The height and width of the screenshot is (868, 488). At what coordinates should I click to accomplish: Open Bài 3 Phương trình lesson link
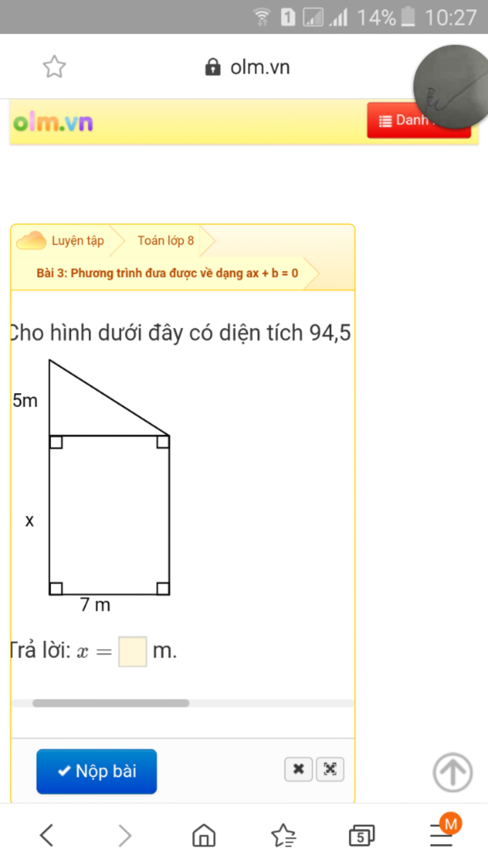[167, 273]
